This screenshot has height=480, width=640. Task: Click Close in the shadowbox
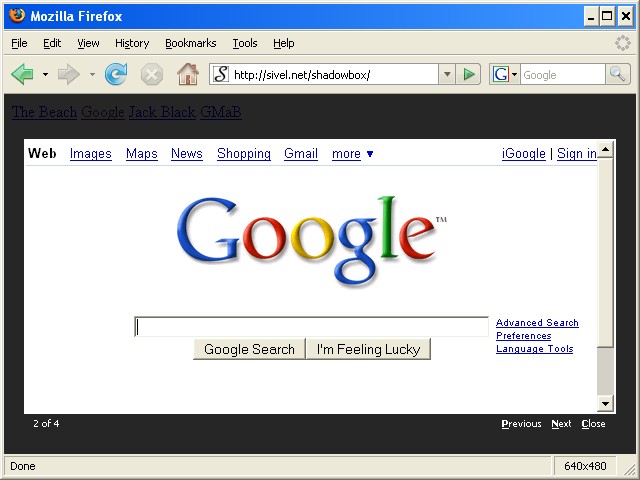tap(593, 424)
